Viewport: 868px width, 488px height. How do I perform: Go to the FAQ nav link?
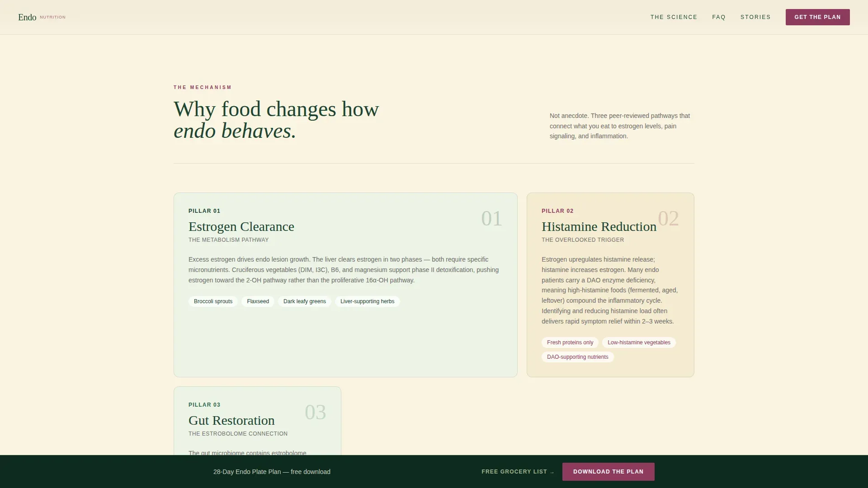click(718, 17)
